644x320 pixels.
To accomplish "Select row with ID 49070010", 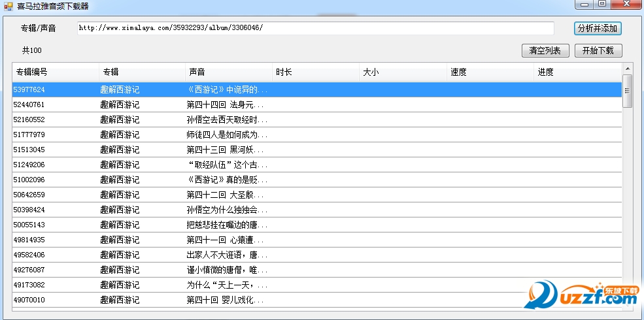I will point(316,300).
